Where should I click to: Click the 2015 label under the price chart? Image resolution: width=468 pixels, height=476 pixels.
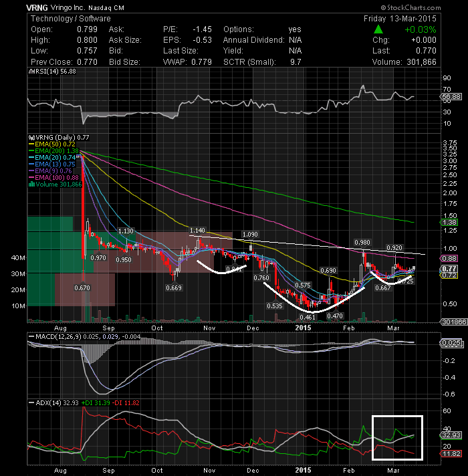pos(303,328)
